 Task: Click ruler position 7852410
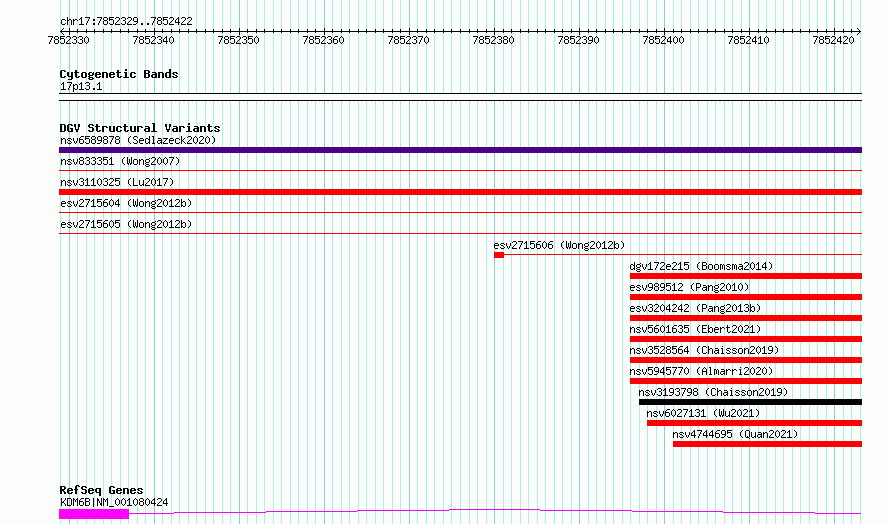coord(748,40)
